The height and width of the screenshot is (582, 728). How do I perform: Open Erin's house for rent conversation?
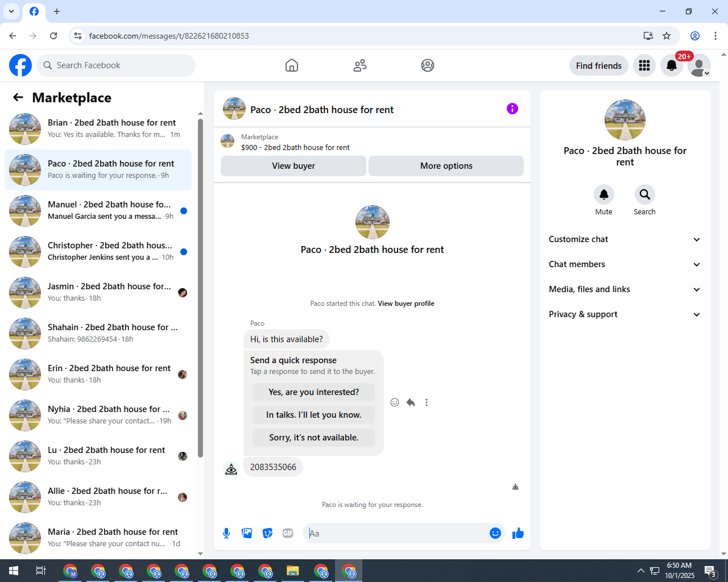98,375
